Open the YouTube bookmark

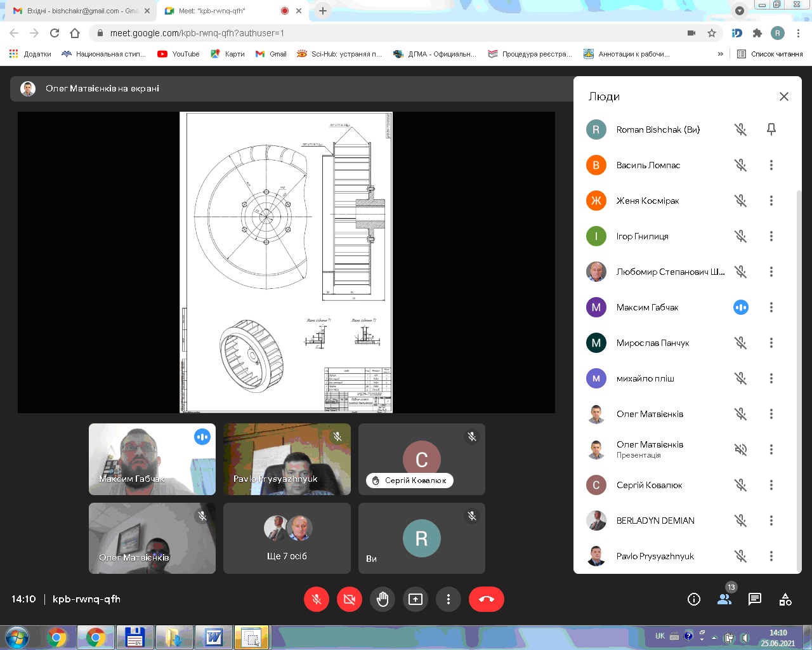pyautogui.click(x=179, y=54)
